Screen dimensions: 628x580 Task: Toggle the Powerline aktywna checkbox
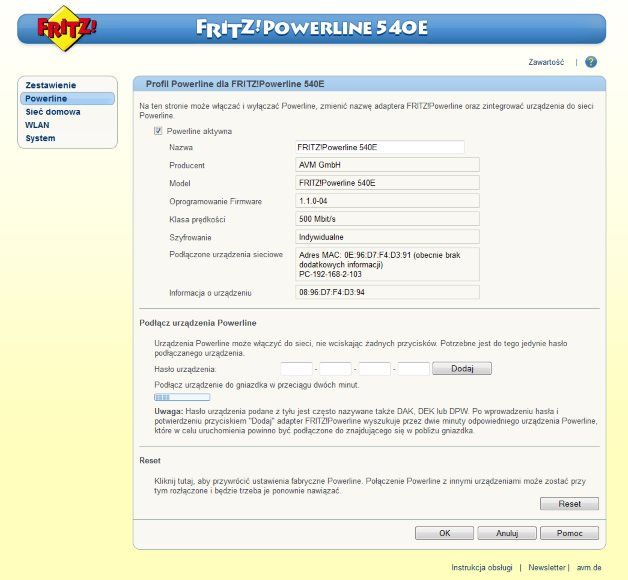(158, 131)
